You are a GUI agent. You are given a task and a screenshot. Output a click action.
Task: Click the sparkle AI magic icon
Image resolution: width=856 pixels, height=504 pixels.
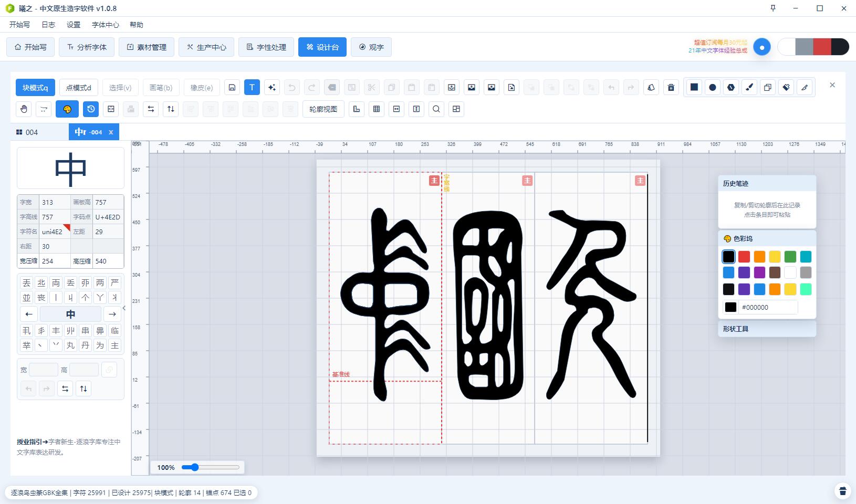coord(272,88)
